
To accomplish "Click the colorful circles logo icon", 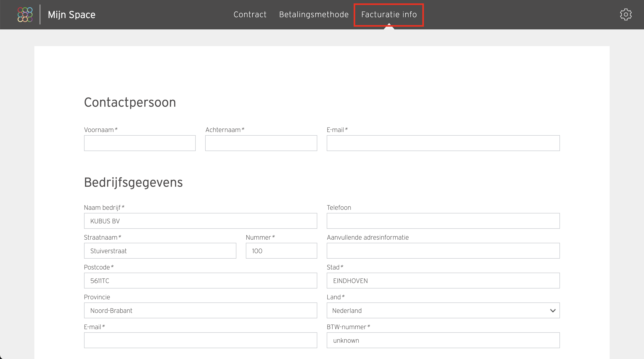I will 25,14.
